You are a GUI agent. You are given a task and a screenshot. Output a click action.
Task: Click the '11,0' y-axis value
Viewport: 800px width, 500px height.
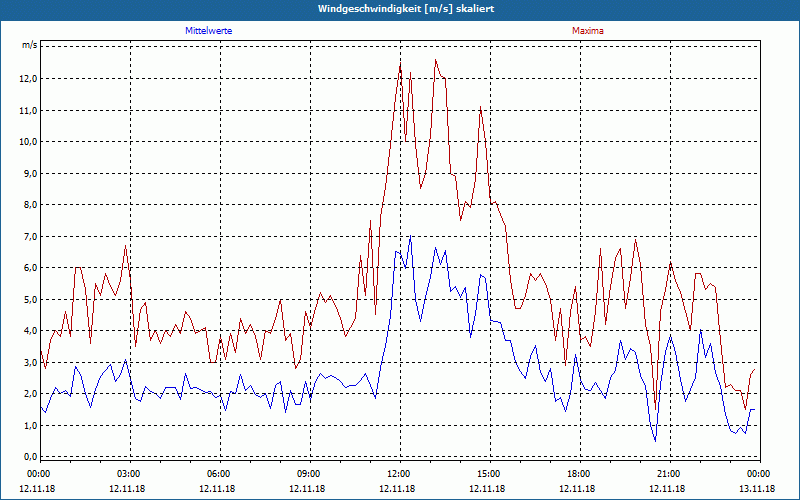click(29, 110)
